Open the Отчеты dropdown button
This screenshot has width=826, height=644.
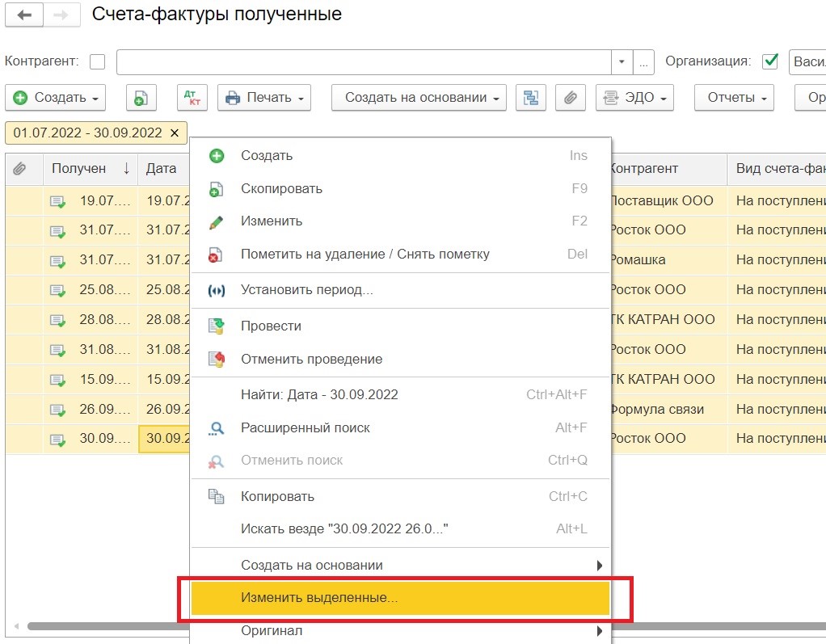point(735,98)
